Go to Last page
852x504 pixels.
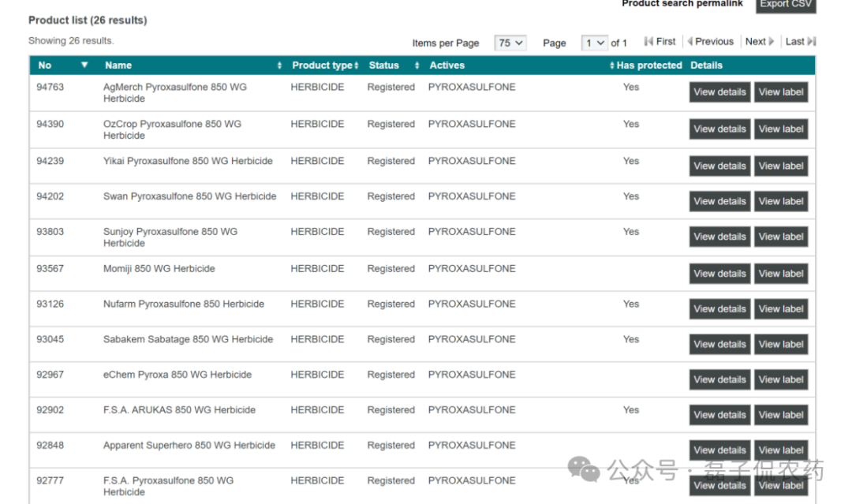click(801, 41)
